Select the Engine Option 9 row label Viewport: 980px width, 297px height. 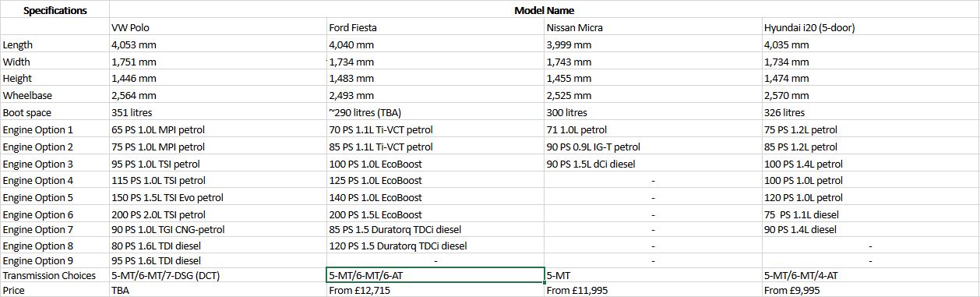(55, 260)
